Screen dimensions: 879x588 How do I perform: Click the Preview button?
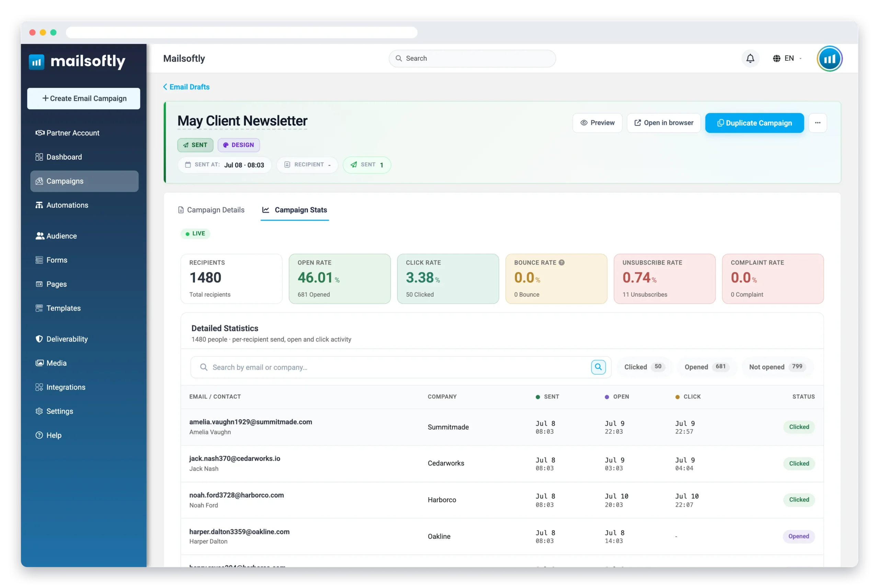pos(597,123)
